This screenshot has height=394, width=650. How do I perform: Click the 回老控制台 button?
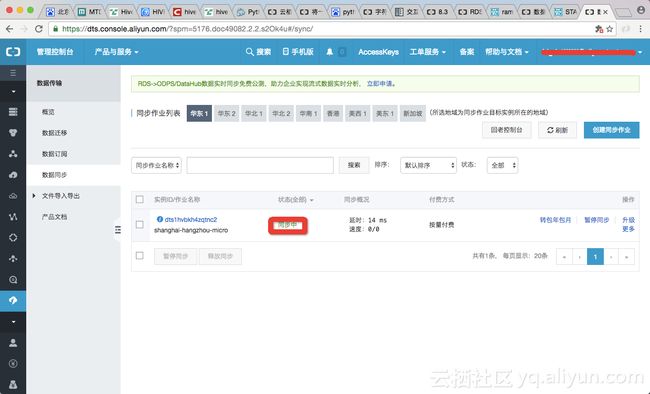point(507,130)
